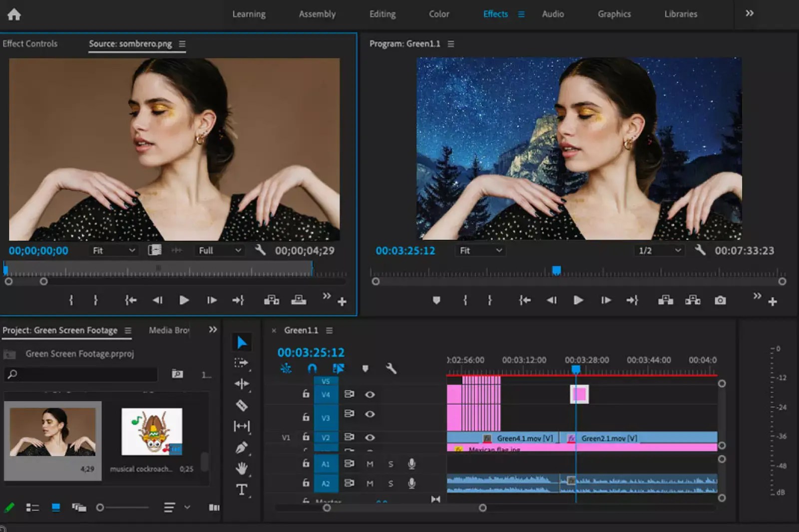This screenshot has height=532, width=799.
Task: Select the Razor tool
Action: tap(242, 406)
